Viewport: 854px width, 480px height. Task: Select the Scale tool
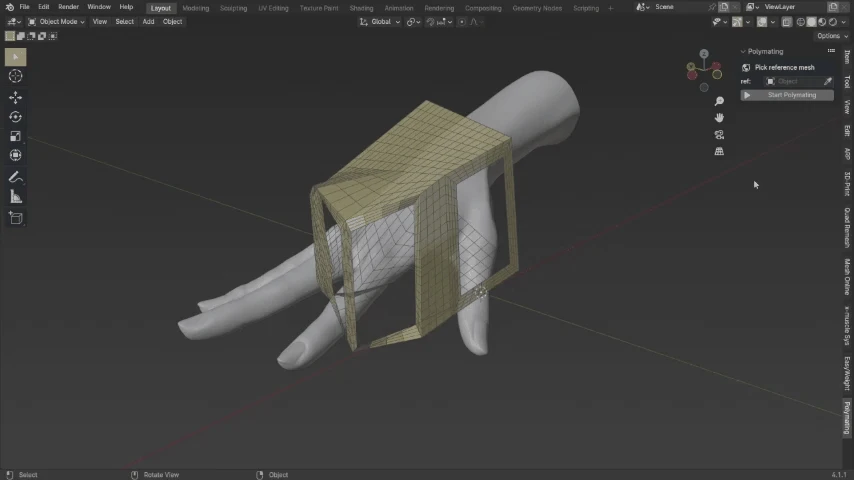(15, 136)
